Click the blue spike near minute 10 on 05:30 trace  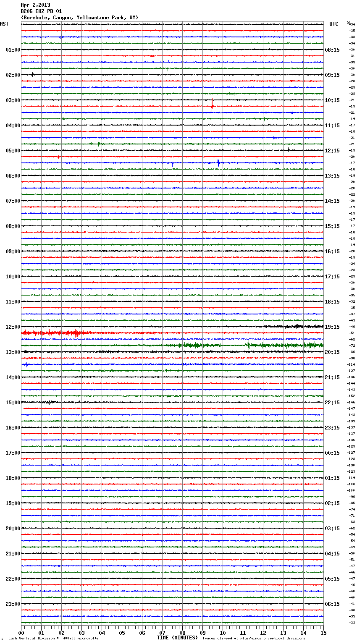pyautogui.click(x=218, y=163)
